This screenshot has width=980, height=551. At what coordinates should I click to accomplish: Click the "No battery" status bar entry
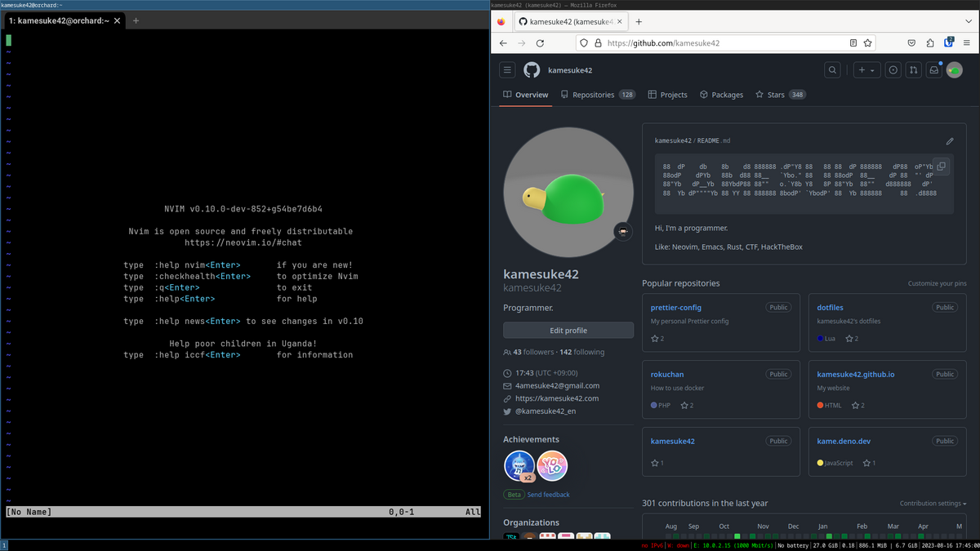(791, 545)
